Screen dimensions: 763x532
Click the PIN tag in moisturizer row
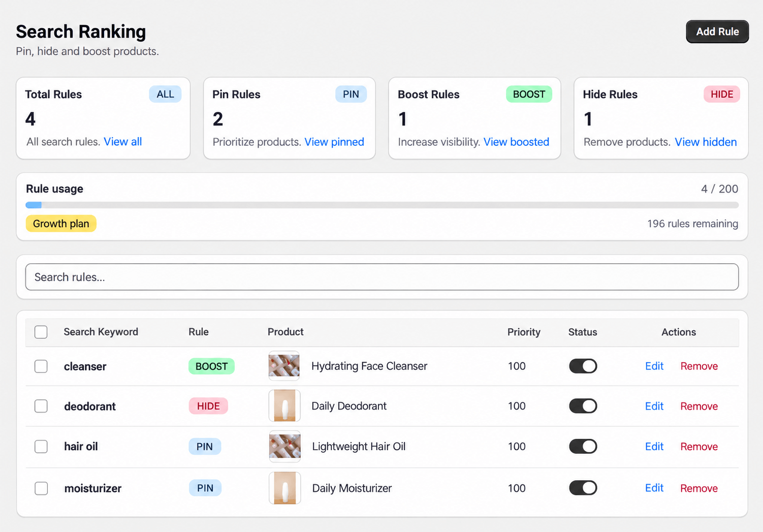[205, 488]
